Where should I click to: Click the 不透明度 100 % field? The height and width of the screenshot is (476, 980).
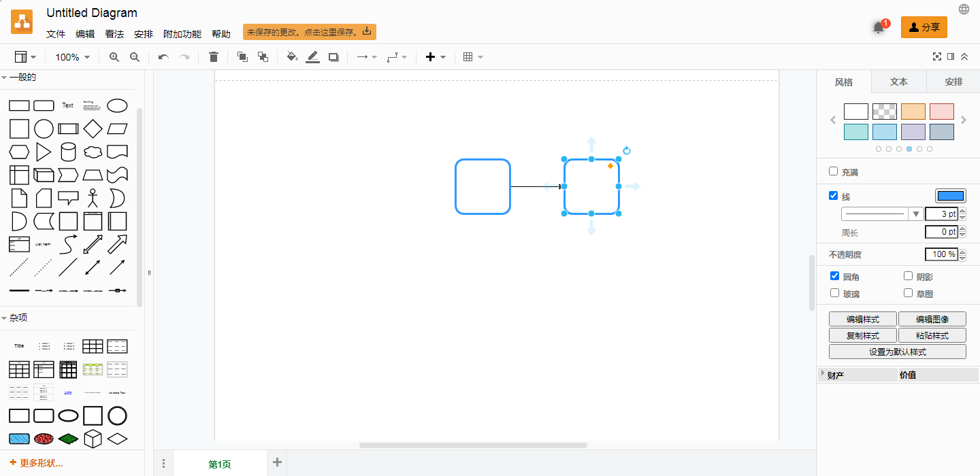pyautogui.click(x=941, y=254)
